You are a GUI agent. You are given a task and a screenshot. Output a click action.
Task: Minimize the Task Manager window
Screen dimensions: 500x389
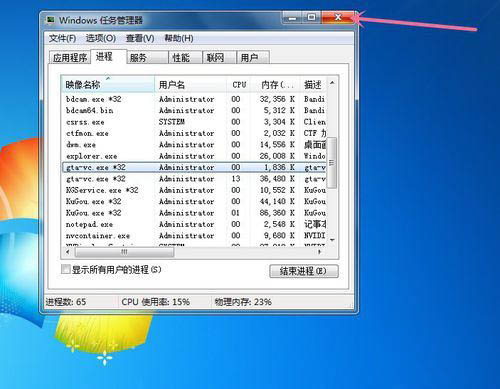(x=292, y=18)
